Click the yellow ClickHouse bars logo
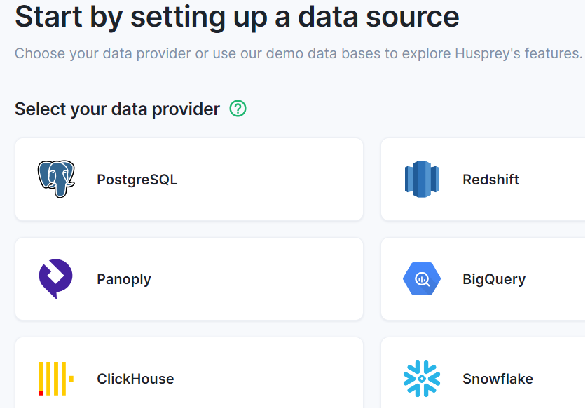This screenshot has height=408, width=585. 56,379
